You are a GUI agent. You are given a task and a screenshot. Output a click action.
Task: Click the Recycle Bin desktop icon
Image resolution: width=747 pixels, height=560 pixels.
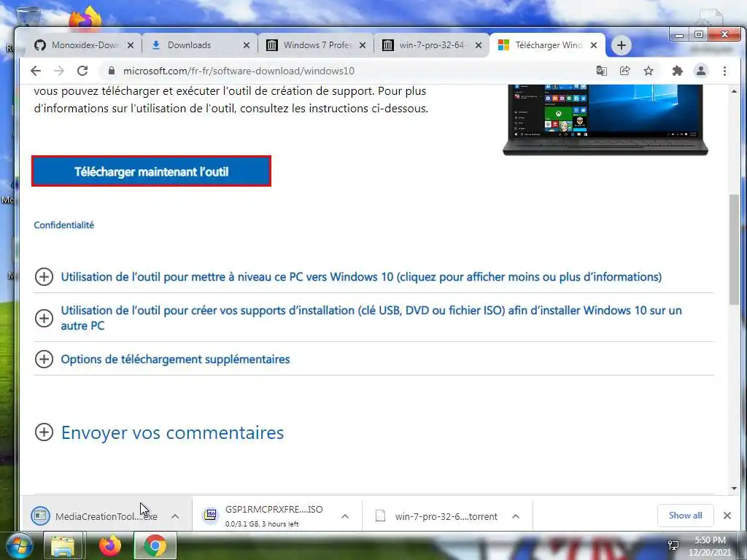click(28, 17)
